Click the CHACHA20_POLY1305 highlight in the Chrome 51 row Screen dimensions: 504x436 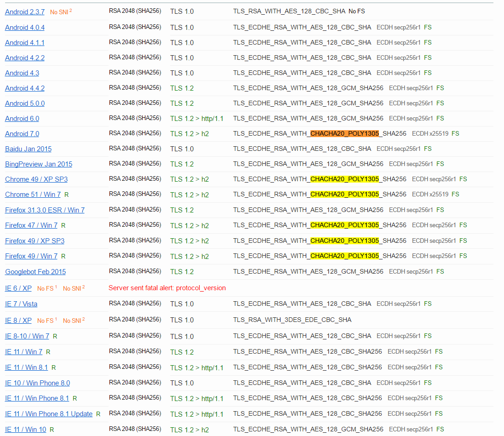pyautogui.click(x=344, y=194)
